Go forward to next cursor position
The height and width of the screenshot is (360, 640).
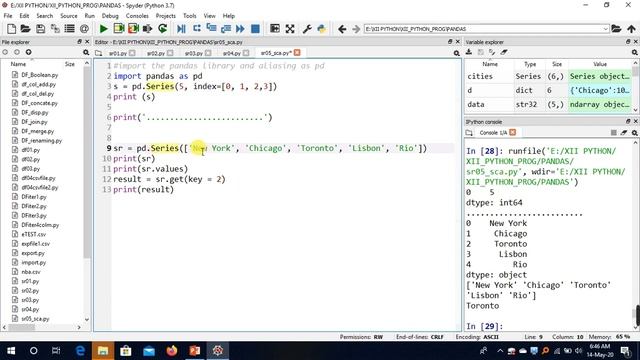356,29
